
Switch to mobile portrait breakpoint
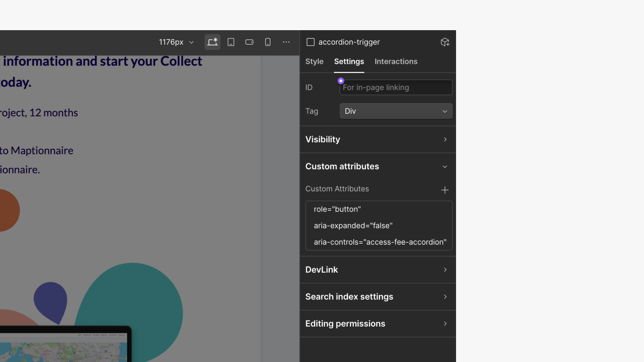point(268,42)
